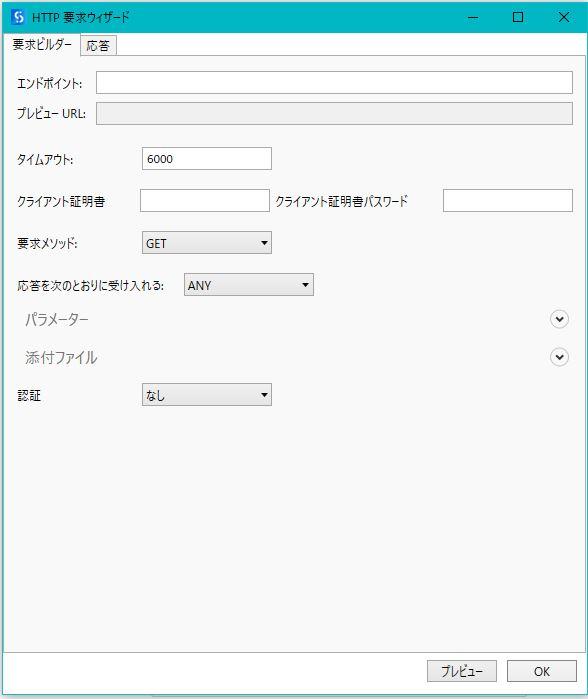Expand the パラメーター section chevron
Screen dimensions: 588x699
pyautogui.click(x=559, y=319)
